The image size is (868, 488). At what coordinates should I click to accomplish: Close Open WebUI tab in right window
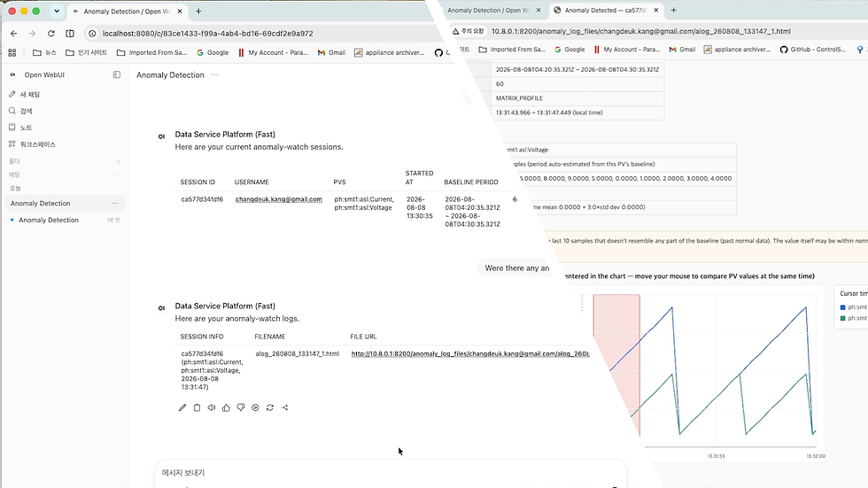539,10
